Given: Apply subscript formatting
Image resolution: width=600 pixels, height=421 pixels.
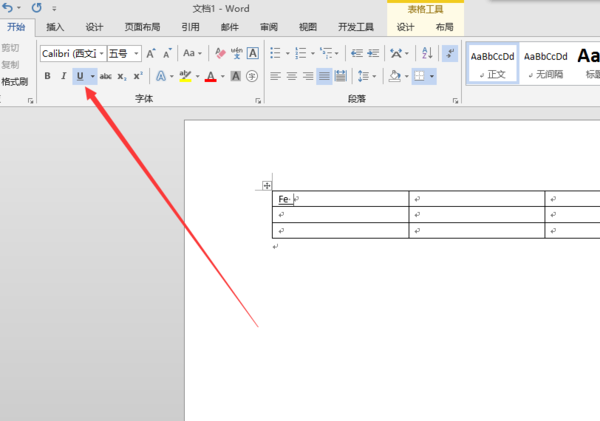Looking at the screenshot, I should pos(121,76).
